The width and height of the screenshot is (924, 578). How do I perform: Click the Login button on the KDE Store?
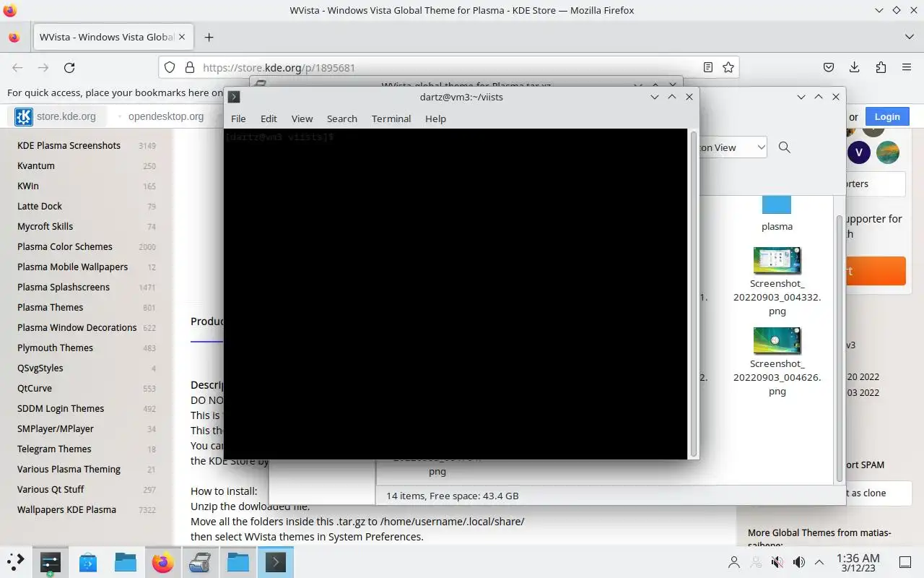[x=887, y=116]
